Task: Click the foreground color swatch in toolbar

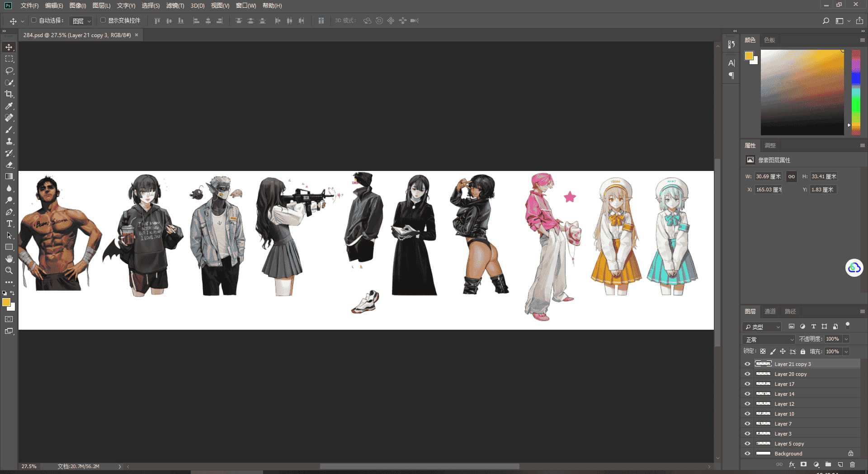Action: pos(6,302)
